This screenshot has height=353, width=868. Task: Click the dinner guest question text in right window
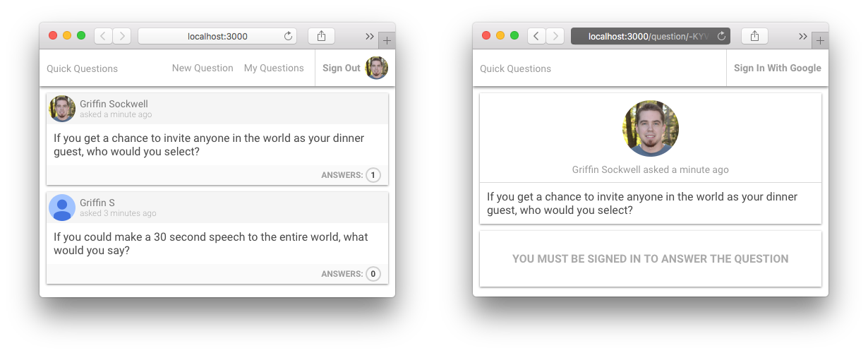(642, 203)
